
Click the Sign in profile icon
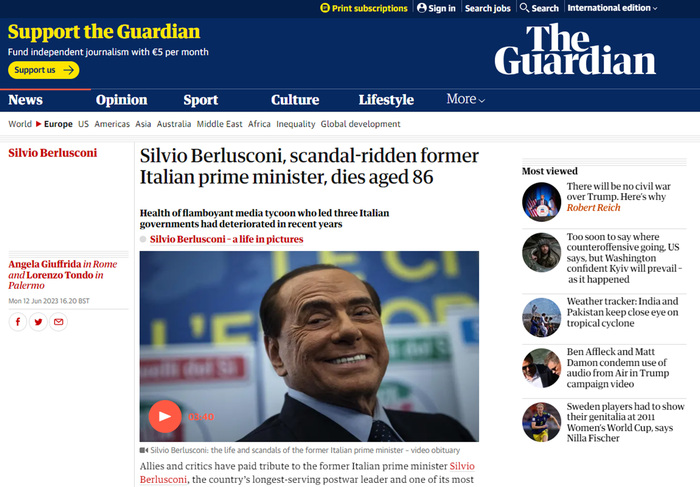(x=421, y=8)
